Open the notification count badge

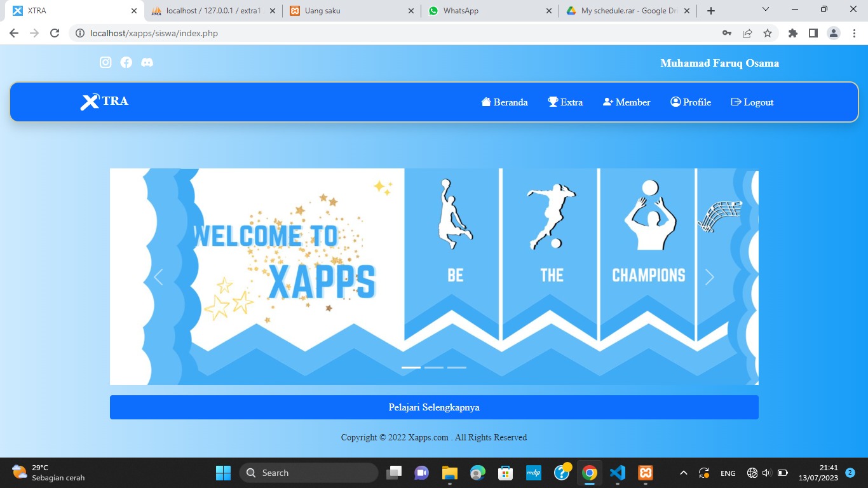850,473
